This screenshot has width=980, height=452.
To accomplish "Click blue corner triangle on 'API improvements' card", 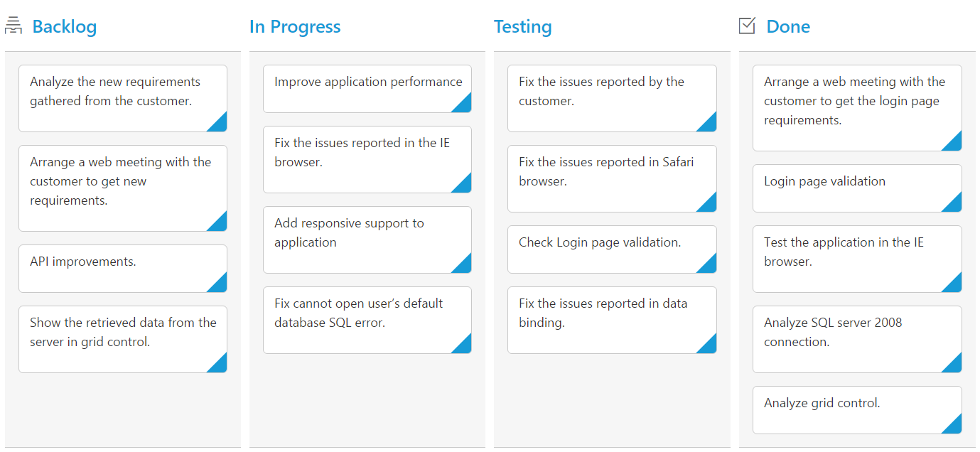I will click(220, 286).
